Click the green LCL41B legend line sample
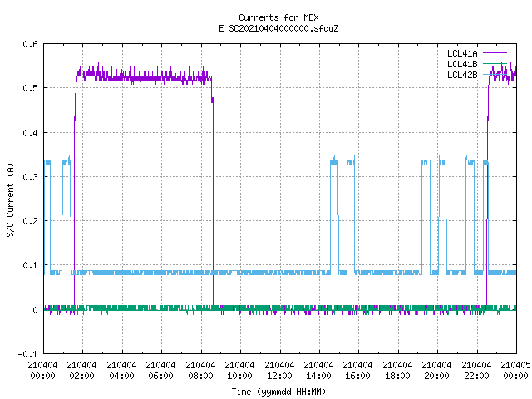 pos(495,63)
